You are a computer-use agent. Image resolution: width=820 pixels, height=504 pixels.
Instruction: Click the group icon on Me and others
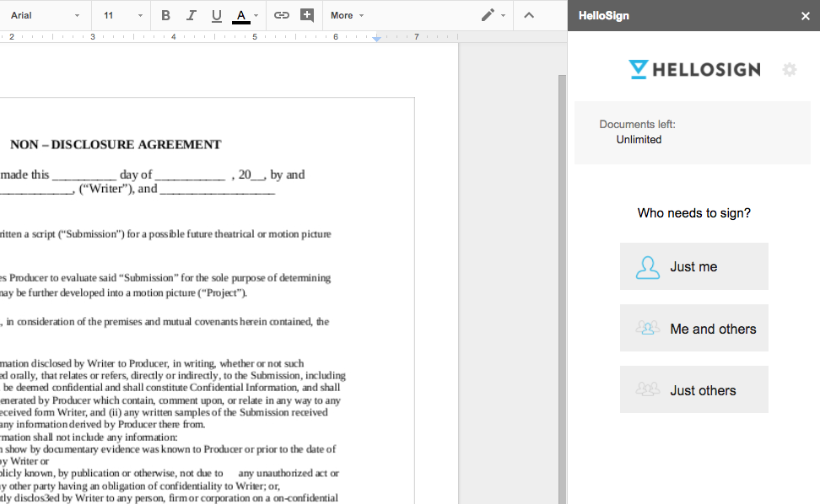pyautogui.click(x=647, y=328)
